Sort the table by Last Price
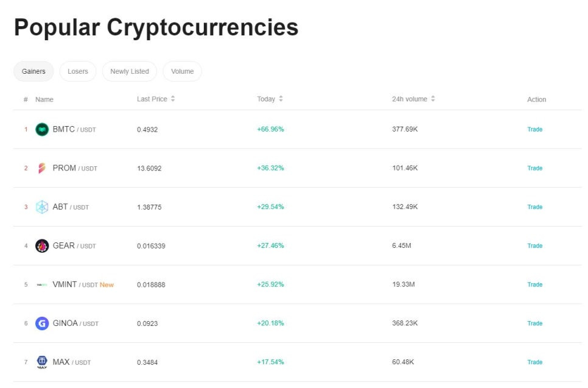 click(156, 99)
